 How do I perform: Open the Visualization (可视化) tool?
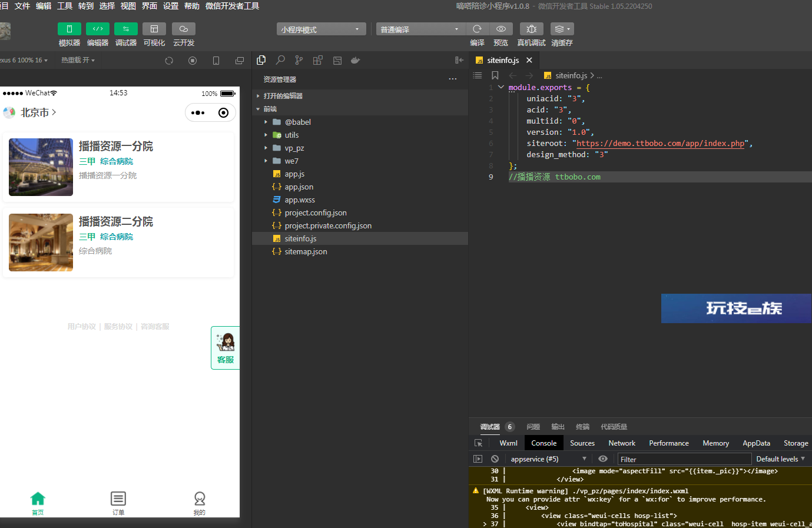click(x=154, y=29)
